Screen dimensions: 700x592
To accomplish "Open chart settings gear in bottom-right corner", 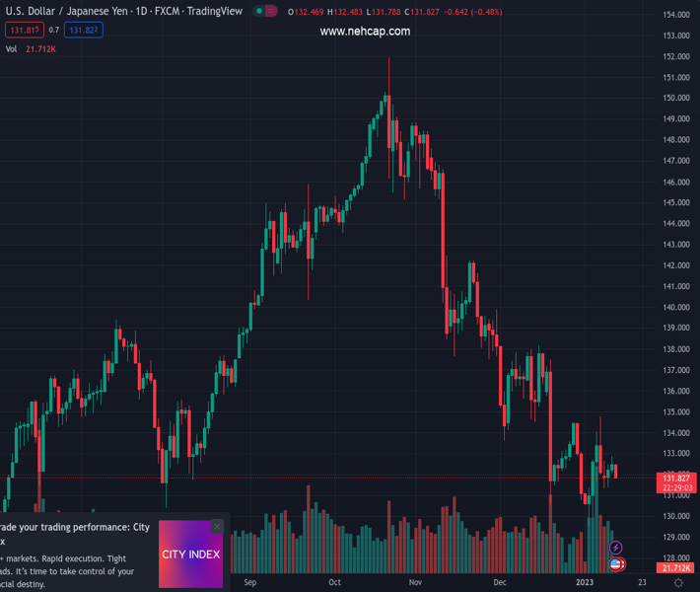I will tap(678, 583).
